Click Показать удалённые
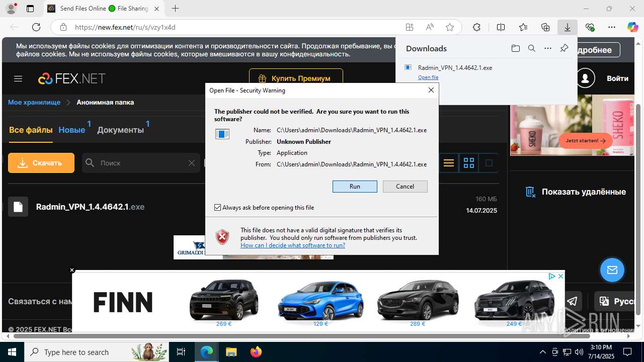The image size is (644, 362). click(x=576, y=192)
